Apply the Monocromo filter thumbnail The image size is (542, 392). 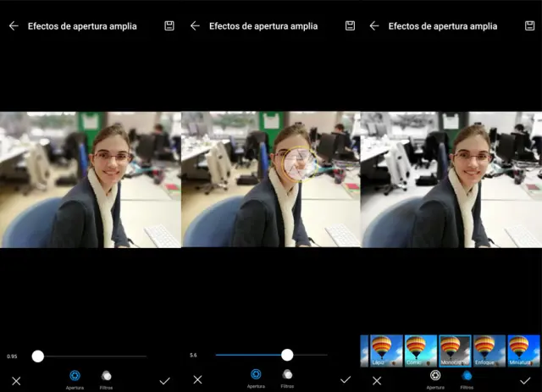click(455, 351)
